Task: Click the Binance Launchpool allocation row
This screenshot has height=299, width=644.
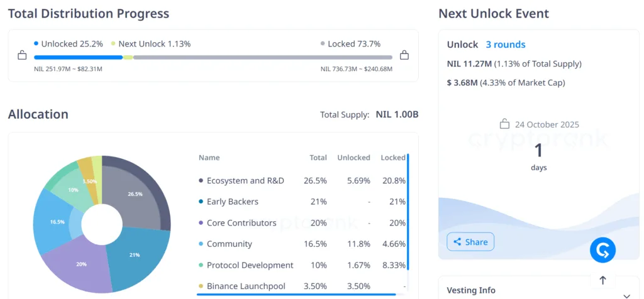Action: 245,286
